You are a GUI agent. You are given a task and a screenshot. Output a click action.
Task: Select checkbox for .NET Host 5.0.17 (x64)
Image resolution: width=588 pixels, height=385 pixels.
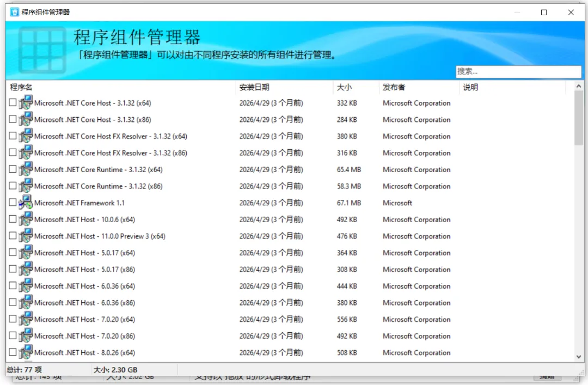coord(13,252)
